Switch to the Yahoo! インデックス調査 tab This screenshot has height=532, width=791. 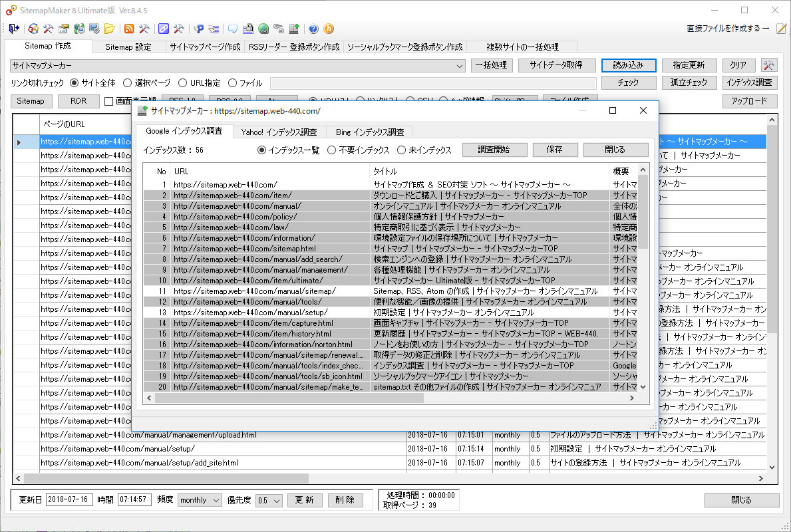pos(279,132)
